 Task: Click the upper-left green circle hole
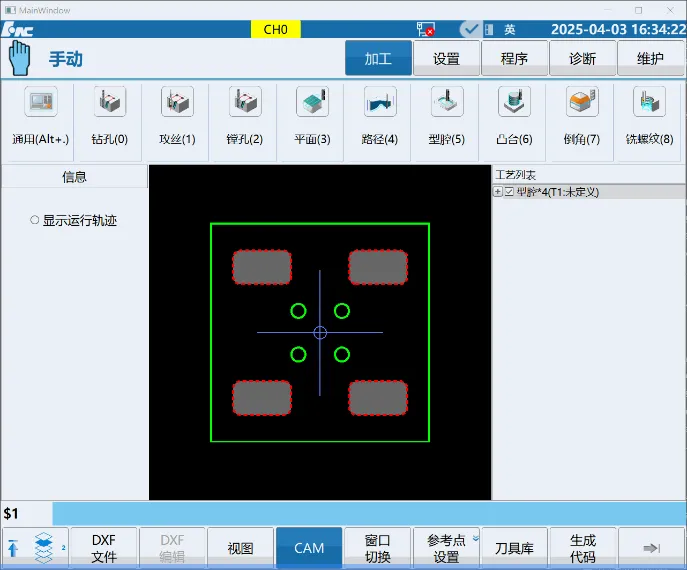point(298,311)
